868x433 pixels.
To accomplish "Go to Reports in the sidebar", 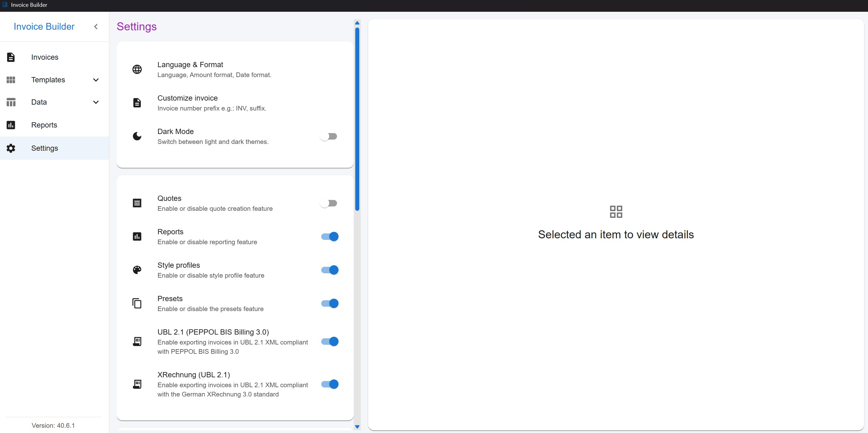I will pos(54,125).
